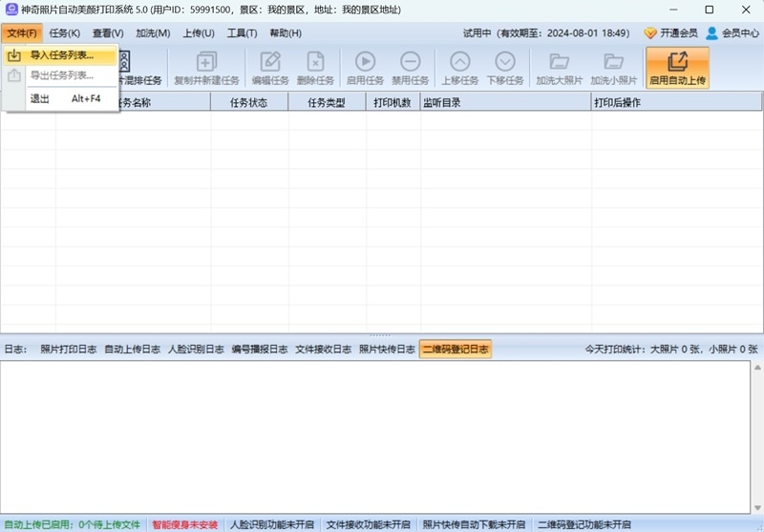Click Reprint large photo (加洗大照片) folder icon

tap(560, 61)
